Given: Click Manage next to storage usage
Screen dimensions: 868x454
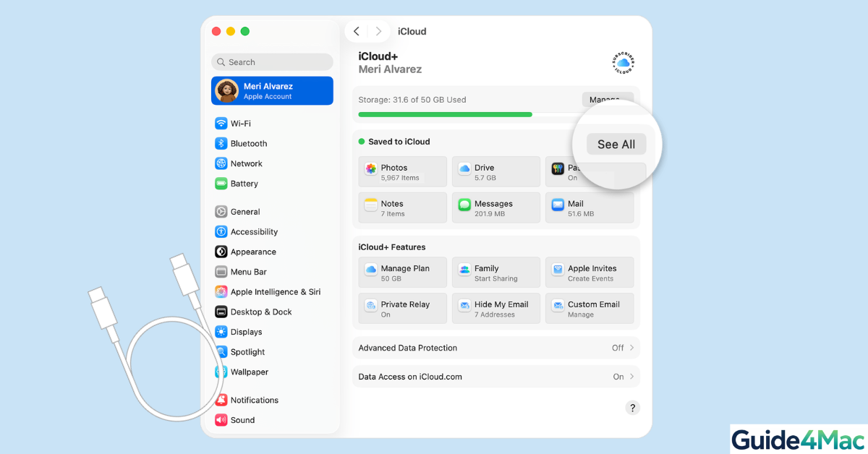Looking at the screenshot, I should click(x=608, y=100).
